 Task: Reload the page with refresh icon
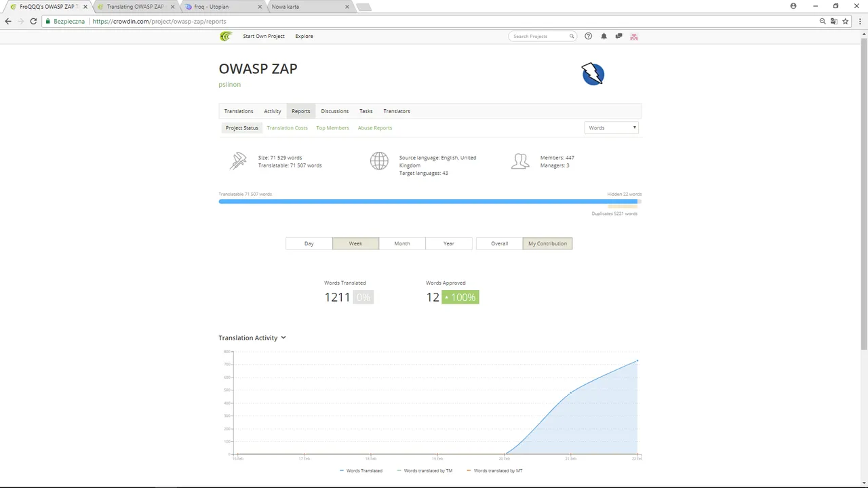(33, 21)
